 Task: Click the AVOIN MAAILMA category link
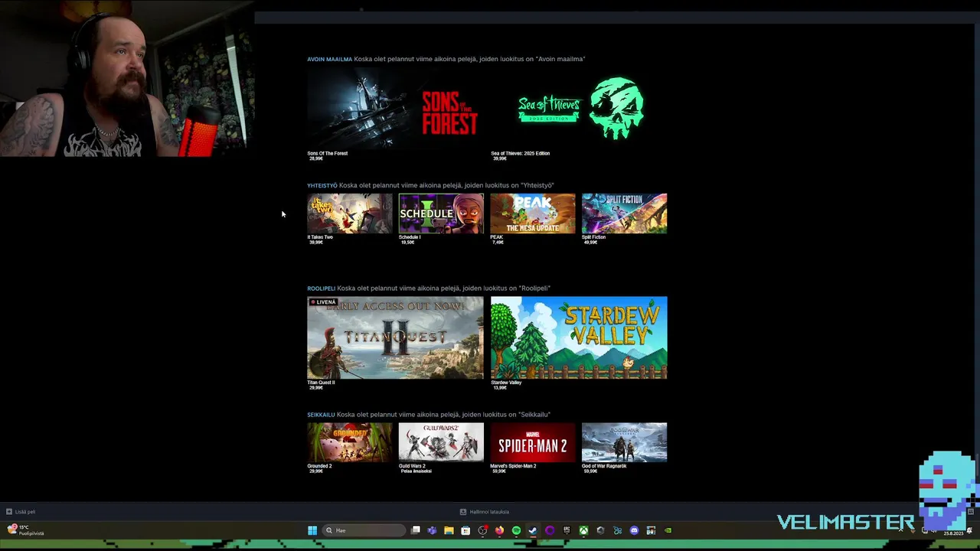pos(329,59)
